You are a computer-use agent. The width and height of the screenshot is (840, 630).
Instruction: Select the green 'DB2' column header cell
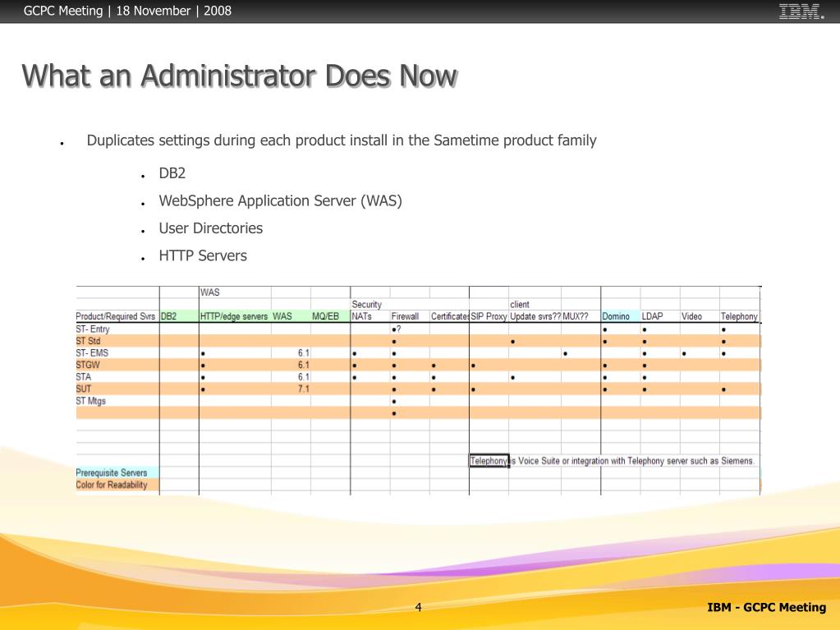pos(179,316)
